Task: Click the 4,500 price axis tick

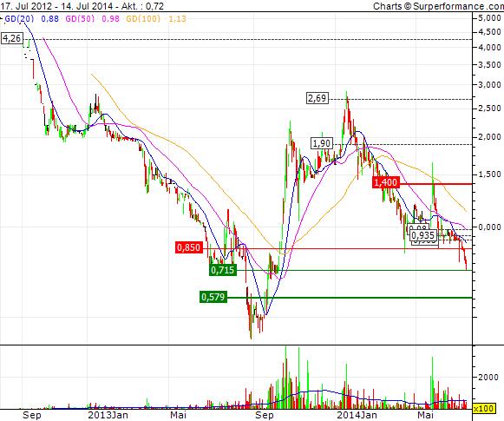Action: 489,32
